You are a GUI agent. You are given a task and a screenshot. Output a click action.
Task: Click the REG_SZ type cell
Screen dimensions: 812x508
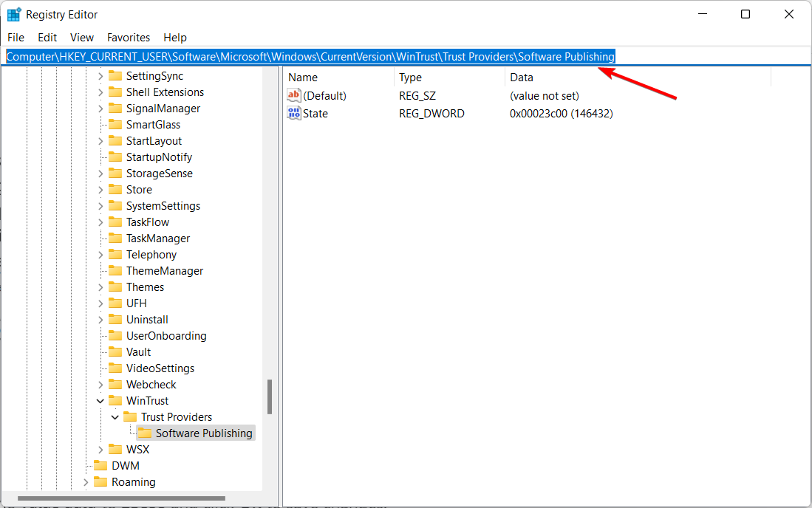(x=417, y=96)
